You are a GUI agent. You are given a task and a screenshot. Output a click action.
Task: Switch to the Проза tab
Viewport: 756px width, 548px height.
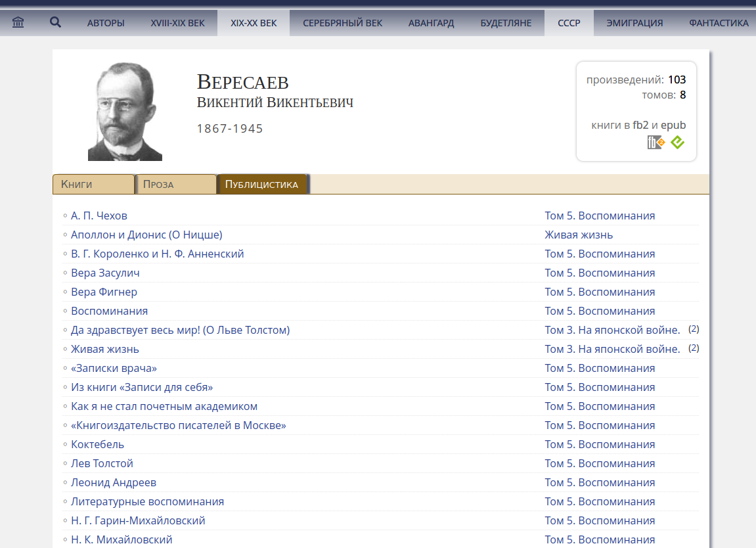tap(175, 185)
